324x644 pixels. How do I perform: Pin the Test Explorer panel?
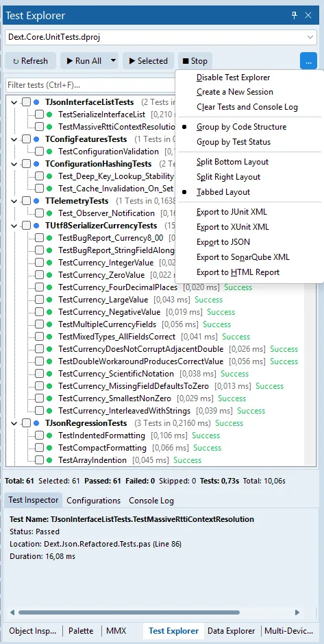coord(294,16)
